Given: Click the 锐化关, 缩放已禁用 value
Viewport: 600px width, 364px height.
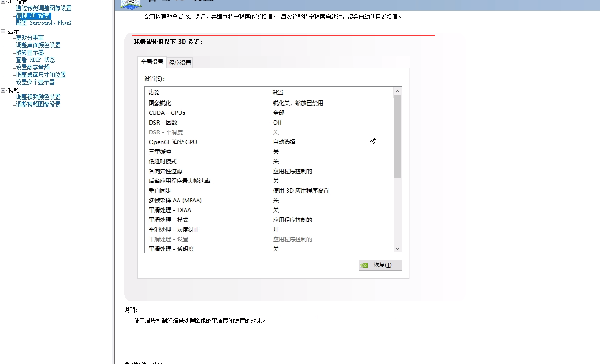Looking at the screenshot, I should click(x=298, y=103).
